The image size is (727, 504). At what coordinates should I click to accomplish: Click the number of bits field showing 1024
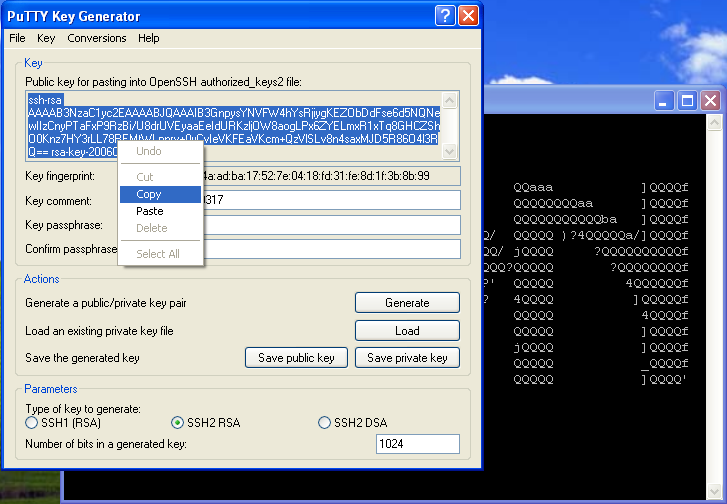(418, 444)
